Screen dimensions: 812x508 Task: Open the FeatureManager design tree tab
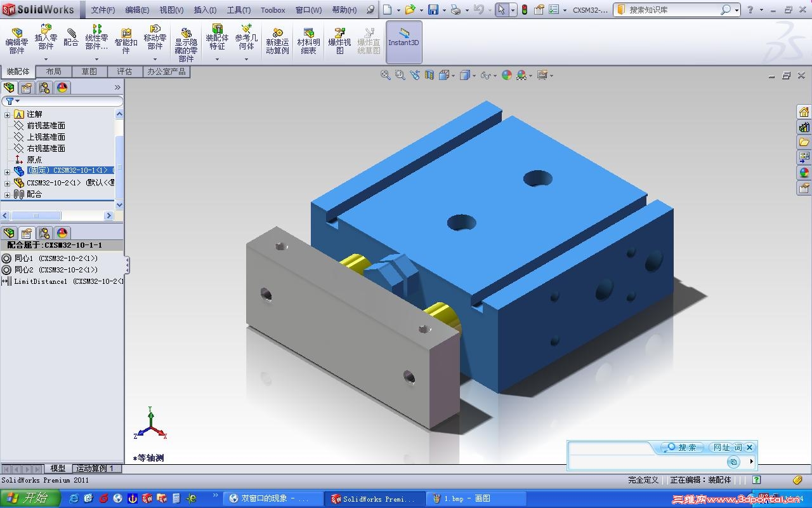[x=9, y=88]
